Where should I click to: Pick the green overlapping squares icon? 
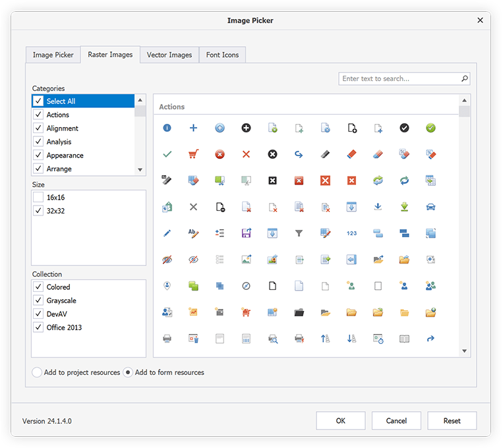pyautogui.click(x=193, y=286)
